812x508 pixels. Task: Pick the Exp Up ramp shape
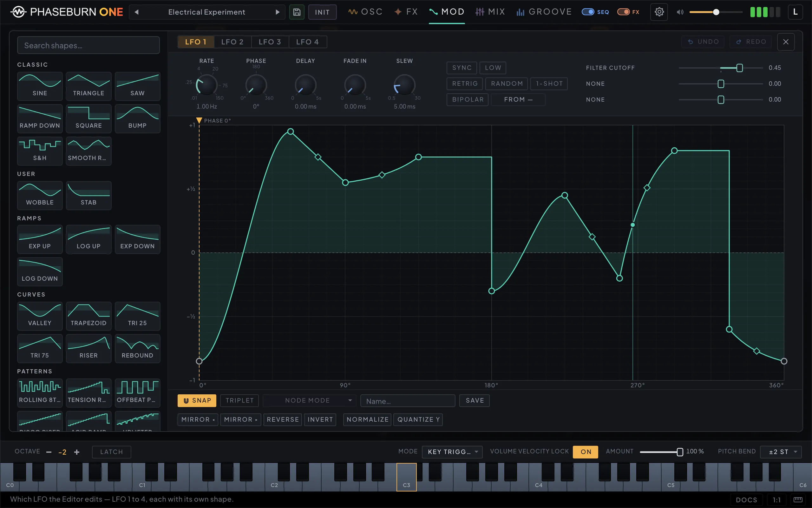[x=40, y=239]
